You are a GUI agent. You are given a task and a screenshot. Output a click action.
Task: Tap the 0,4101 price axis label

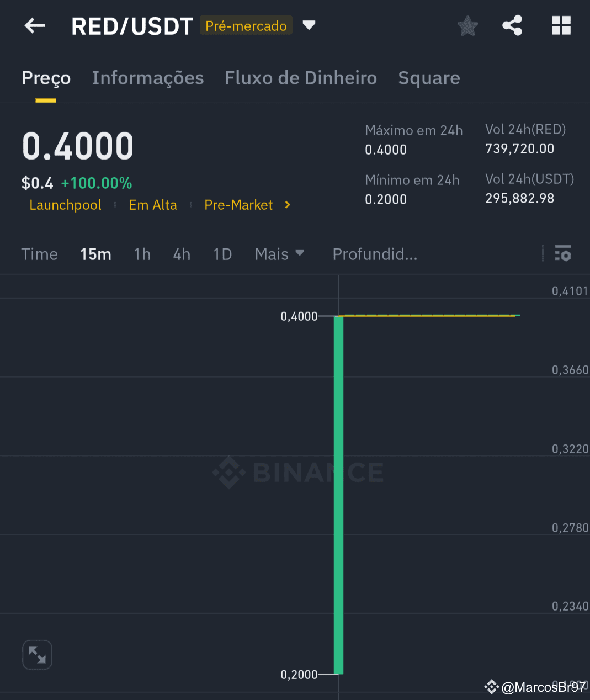[x=570, y=291]
